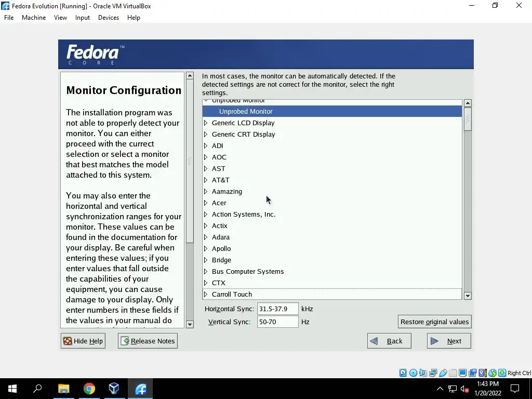Viewport: 532px width, 399px height.
Task: Expand the AT&T monitor list
Action: (x=206, y=180)
